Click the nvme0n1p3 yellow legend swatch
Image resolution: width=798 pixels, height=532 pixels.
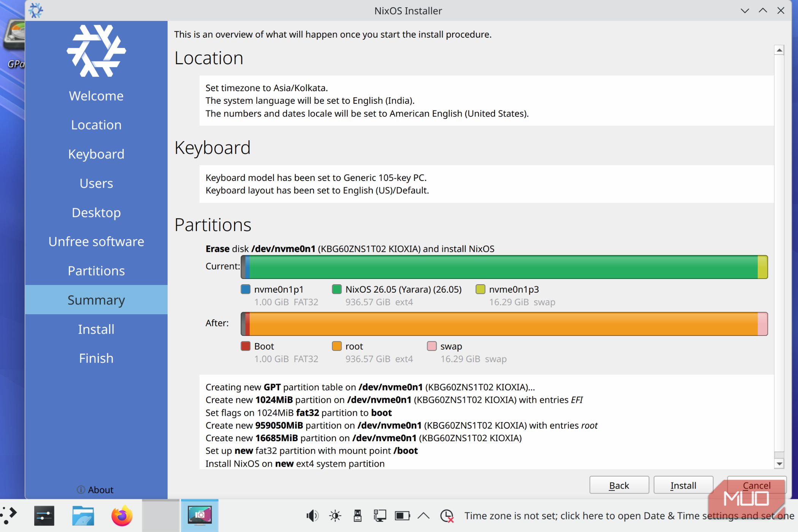[x=480, y=289]
